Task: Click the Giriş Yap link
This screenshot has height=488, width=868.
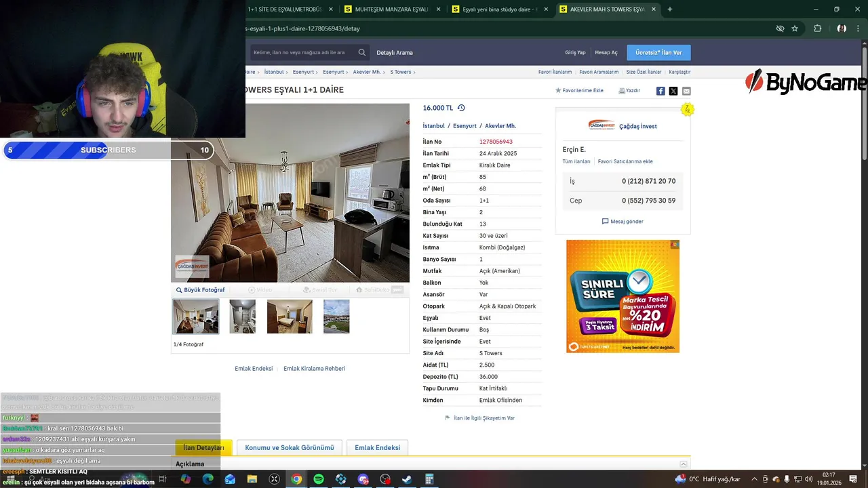Action: click(575, 52)
